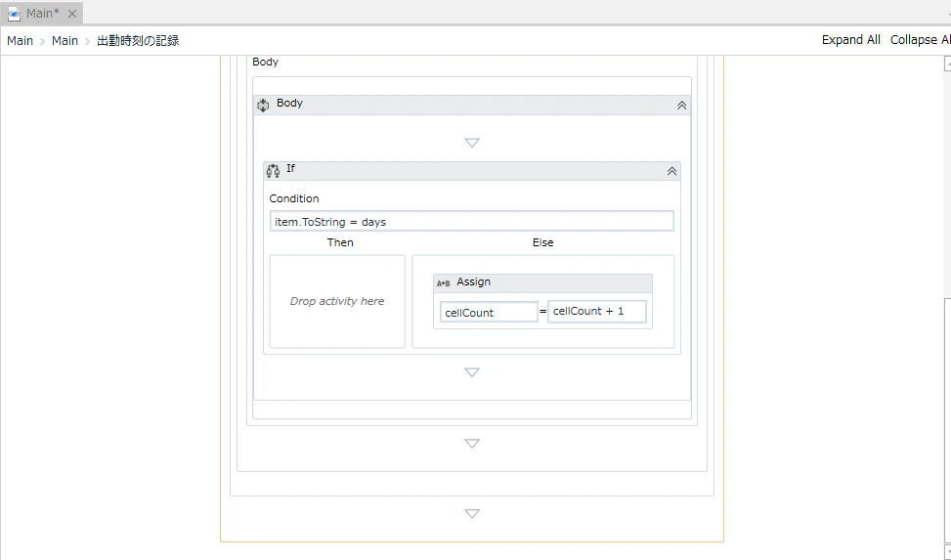This screenshot has width=951, height=560.
Task: Select the If activity title bar
Action: point(472,170)
